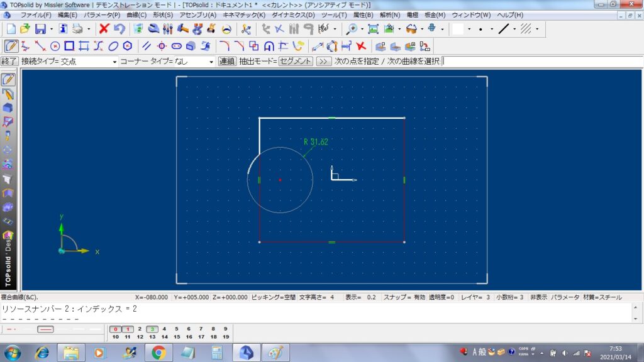Select the rectangle drawing tool
The height and width of the screenshot is (362, 644).
pyautogui.click(x=69, y=46)
